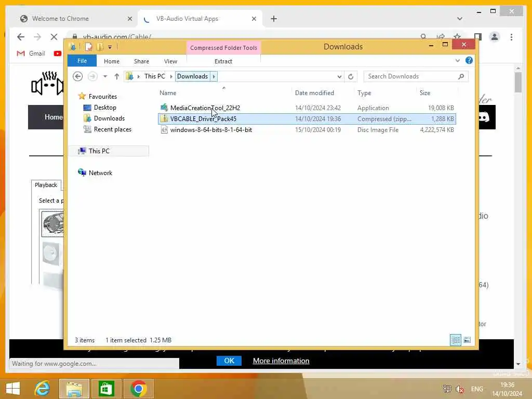The width and height of the screenshot is (532, 399).
Task: Open Recent places in navigation pane
Action: tap(112, 129)
